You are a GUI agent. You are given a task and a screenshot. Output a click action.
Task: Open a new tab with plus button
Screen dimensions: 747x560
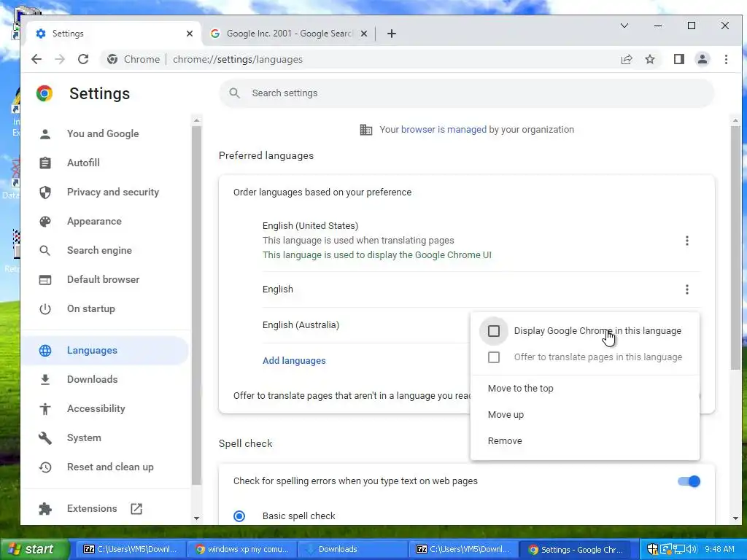click(x=392, y=34)
